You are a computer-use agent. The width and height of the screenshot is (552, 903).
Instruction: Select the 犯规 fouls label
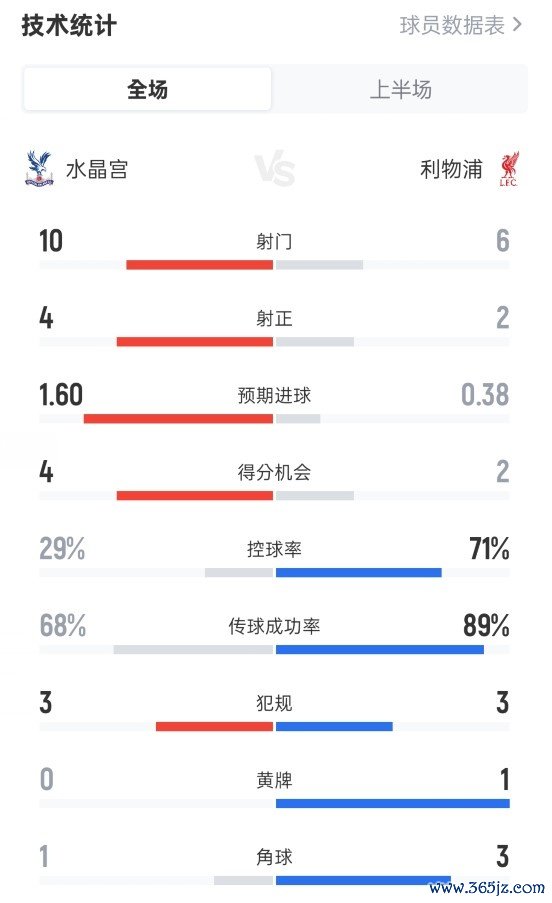point(274,703)
